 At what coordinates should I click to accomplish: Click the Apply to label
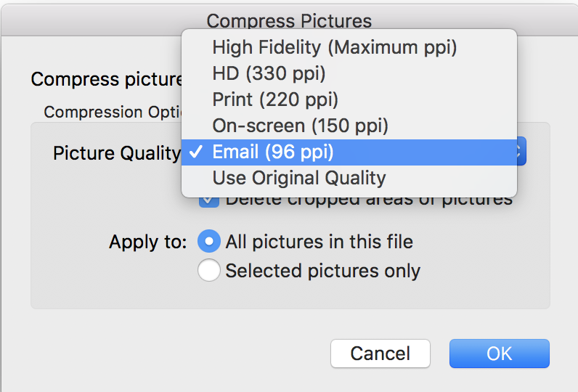tap(148, 242)
